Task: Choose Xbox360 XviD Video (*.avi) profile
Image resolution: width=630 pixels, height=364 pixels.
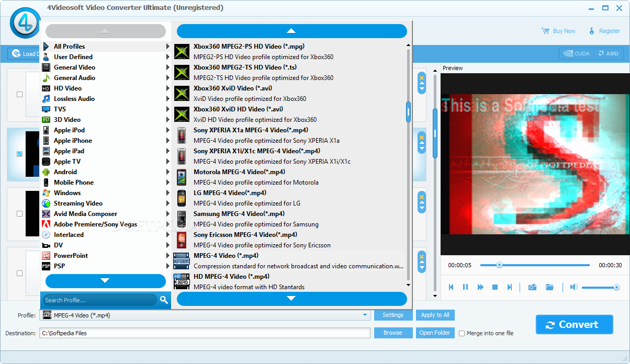Action: (x=289, y=93)
